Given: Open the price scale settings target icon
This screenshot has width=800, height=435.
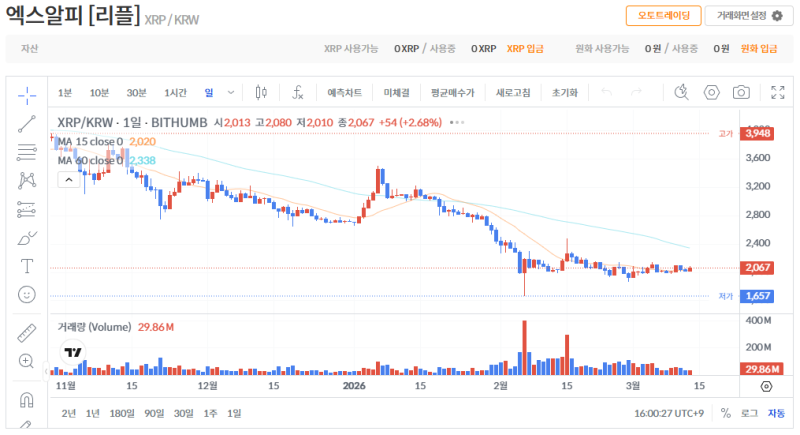Looking at the screenshot, I should (766, 387).
